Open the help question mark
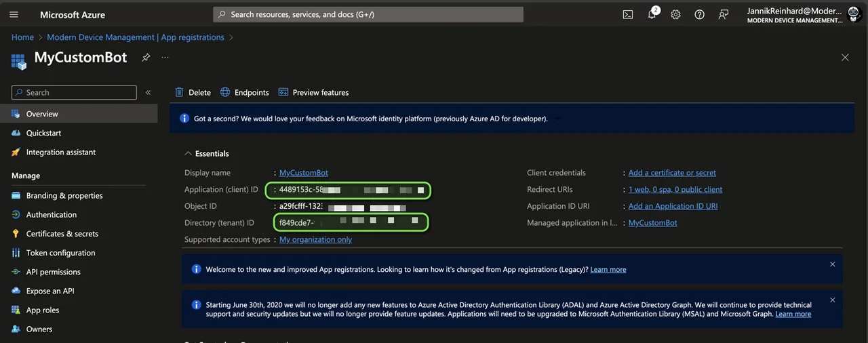The width and height of the screenshot is (868, 343). point(699,14)
